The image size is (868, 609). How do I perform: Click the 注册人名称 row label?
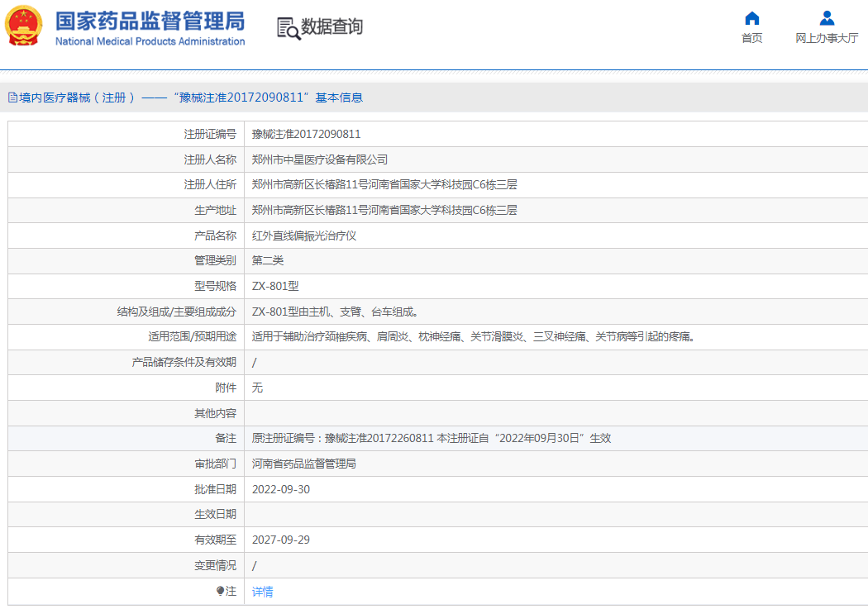click(x=210, y=159)
